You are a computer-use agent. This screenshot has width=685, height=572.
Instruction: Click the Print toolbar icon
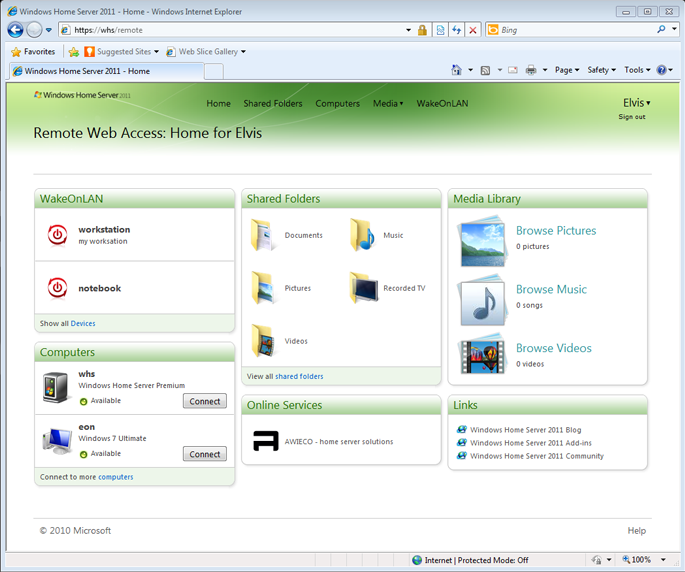pos(531,70)
